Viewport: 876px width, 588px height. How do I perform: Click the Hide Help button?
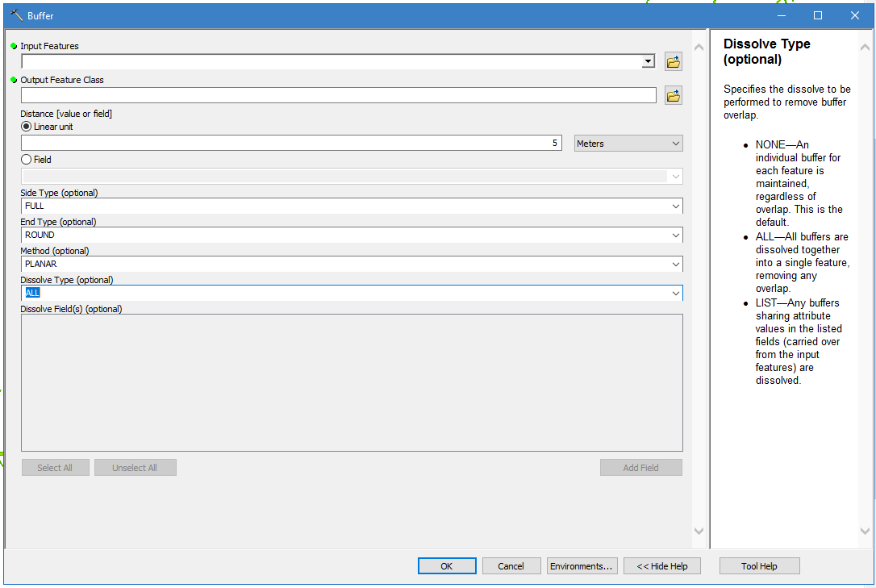[x=661, y=566]
